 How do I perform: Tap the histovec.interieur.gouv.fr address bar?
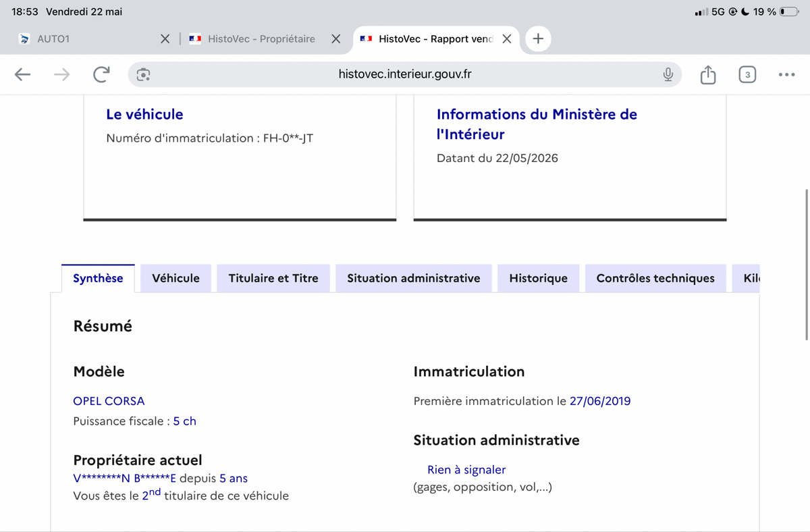pyautogui.click(x=405, y=74)
